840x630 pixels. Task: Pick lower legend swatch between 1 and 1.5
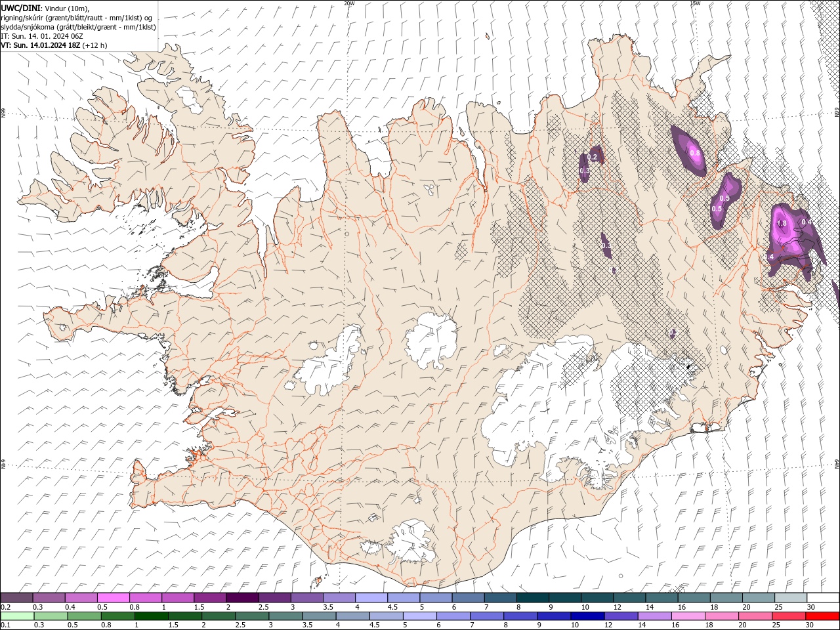(152, 616)
